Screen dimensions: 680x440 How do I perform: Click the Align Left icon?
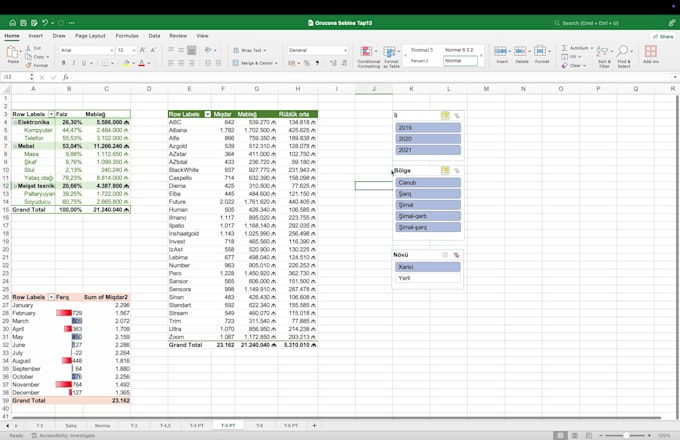[171, 63]
